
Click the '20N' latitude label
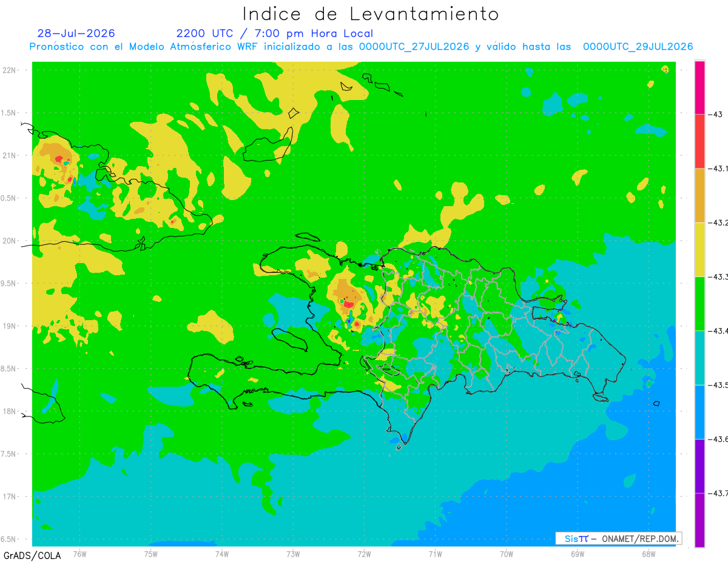[9, 241]
